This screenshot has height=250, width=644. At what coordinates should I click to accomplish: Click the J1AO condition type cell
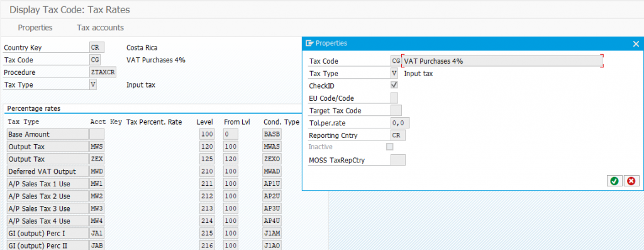click(x=272, y=246)
